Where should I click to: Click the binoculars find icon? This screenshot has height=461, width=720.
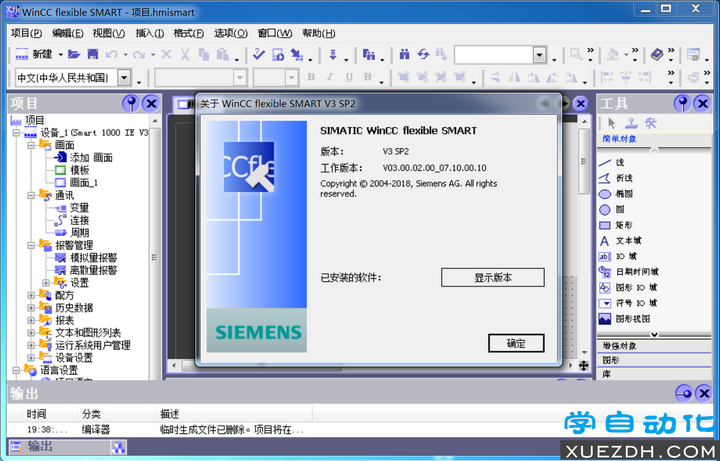coord(404,54)
